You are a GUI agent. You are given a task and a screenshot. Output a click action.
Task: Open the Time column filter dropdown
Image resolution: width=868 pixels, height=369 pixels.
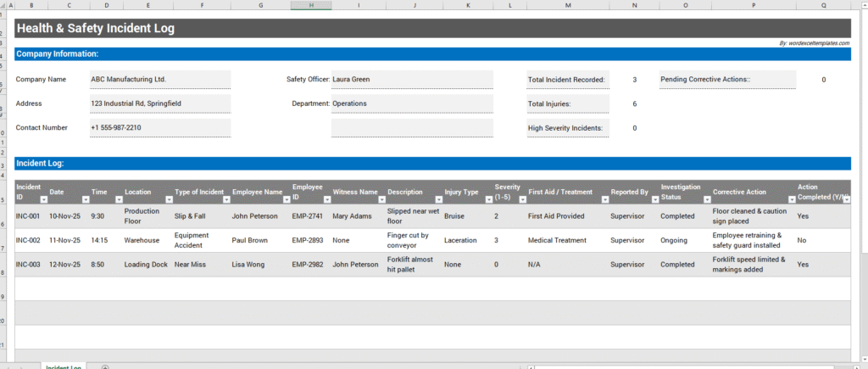pyautogui.click(x=119, y=199)
